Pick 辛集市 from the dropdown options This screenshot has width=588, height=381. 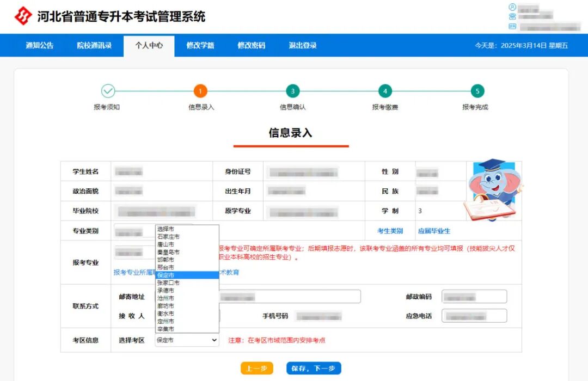pyautogui.click(x=166, y=329)
